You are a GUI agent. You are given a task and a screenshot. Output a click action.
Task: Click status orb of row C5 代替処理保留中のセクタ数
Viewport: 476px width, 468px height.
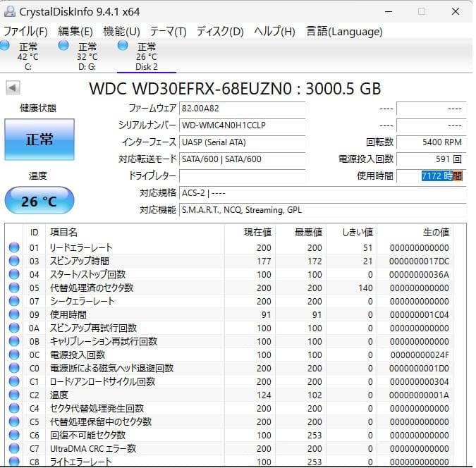point(14,421)
